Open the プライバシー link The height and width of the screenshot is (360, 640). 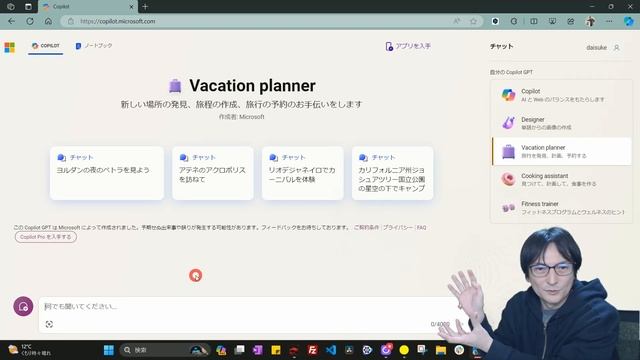[x=398, y=227]
